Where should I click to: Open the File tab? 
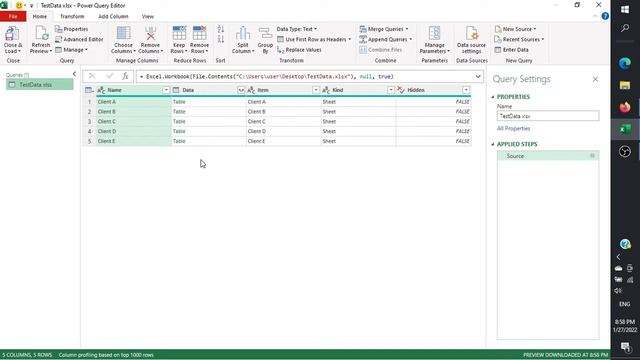coord(13,16)
